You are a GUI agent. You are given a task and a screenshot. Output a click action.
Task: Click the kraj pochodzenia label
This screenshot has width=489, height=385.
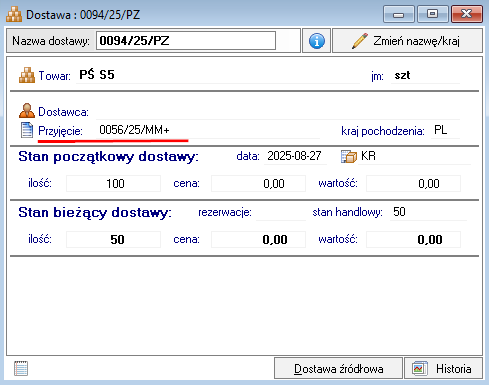coord(383,131)
